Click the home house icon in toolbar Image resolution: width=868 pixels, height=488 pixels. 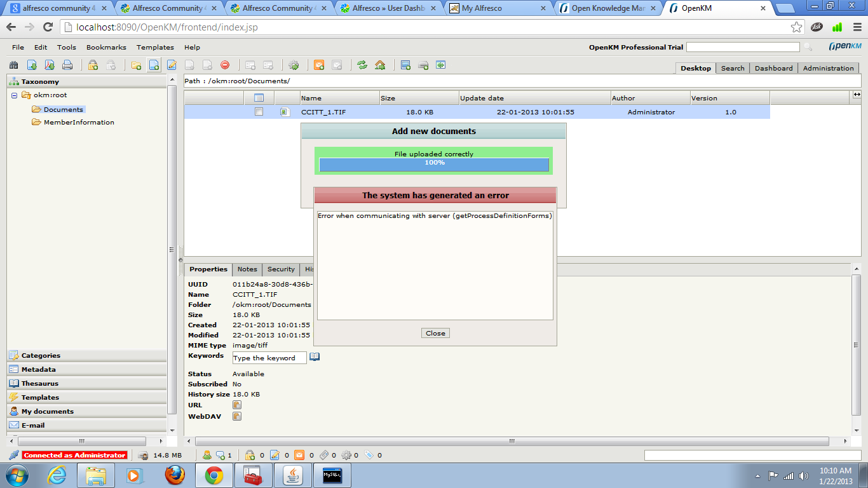click(x=380, y=65)
